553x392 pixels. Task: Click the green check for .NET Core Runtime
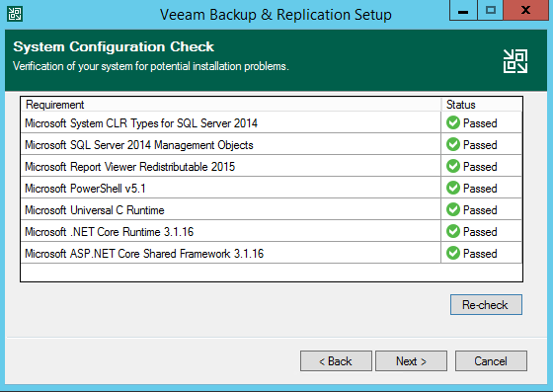(453, 231)
